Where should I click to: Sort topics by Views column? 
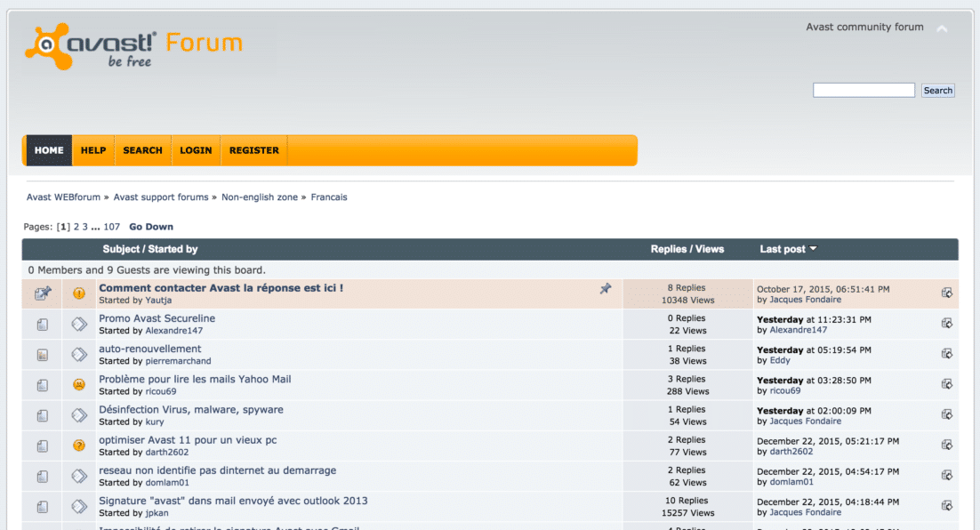pyautogui.click(x=710, y=249)
